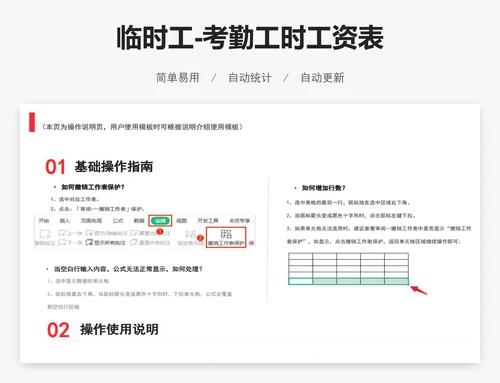Switch to the 页面布局 tab
This screenshot has width=500, height=383.
[x=91, y=221]
